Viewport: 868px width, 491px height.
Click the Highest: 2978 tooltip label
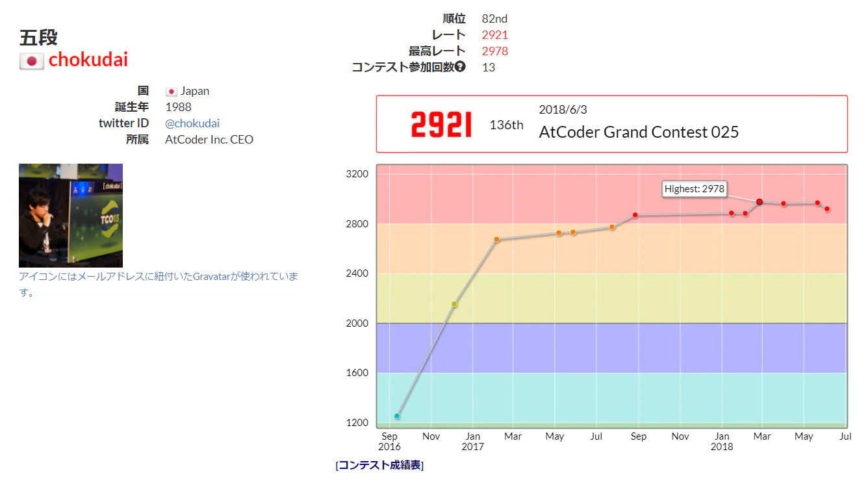tap(695, 189)
